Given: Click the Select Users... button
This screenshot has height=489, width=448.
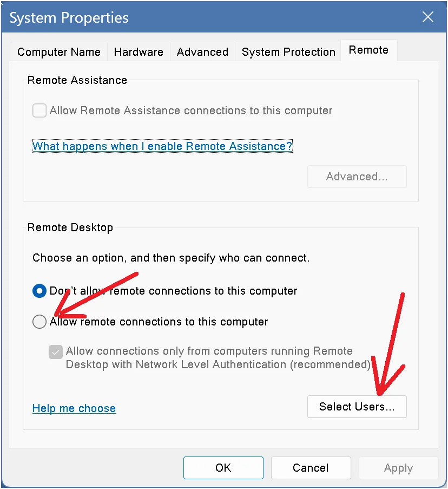Looking at the screenshot, I should pos(357,407).
